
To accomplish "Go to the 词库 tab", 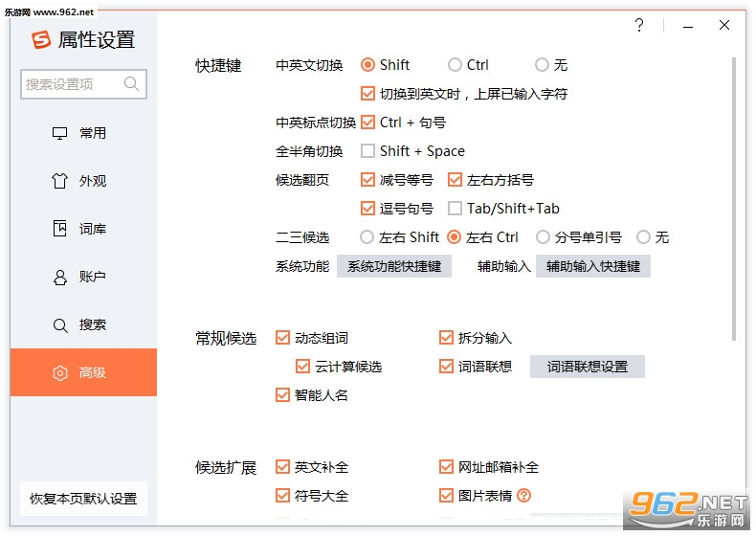I will click(x=83, y=229).
